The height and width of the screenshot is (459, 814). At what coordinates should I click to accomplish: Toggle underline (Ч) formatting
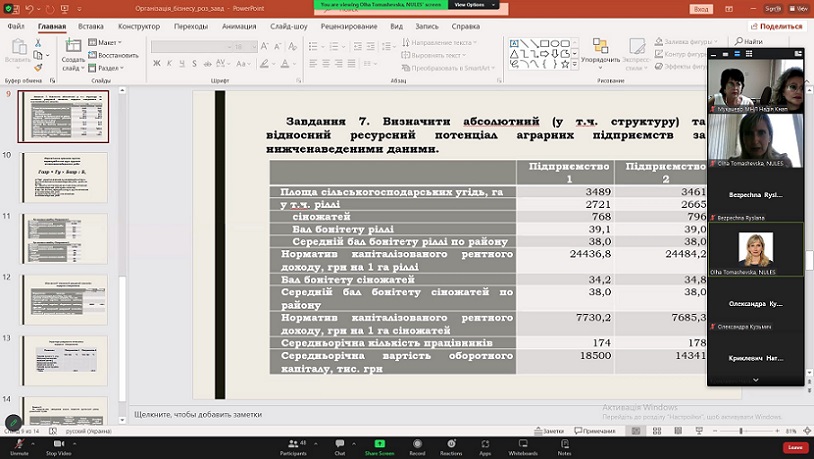[x=182, y=63]
